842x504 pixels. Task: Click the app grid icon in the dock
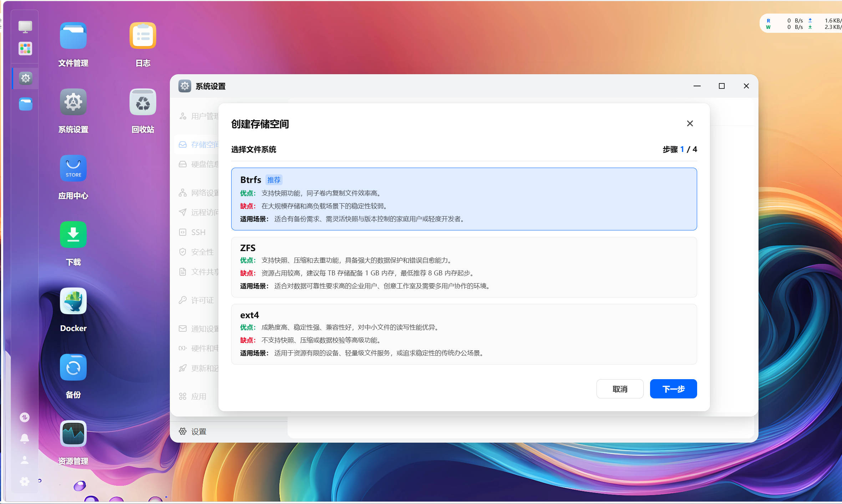click(x=25, y=48)
